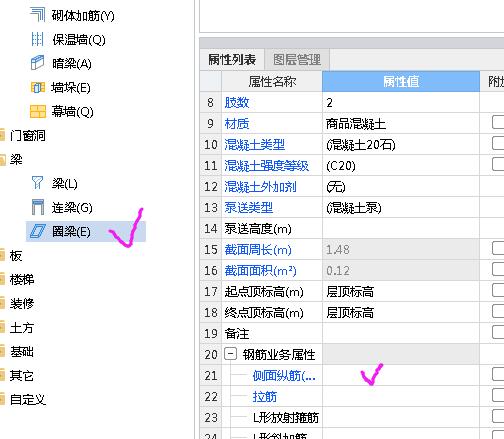Select the 圈梁(E) icon

(x=38, y=231)
